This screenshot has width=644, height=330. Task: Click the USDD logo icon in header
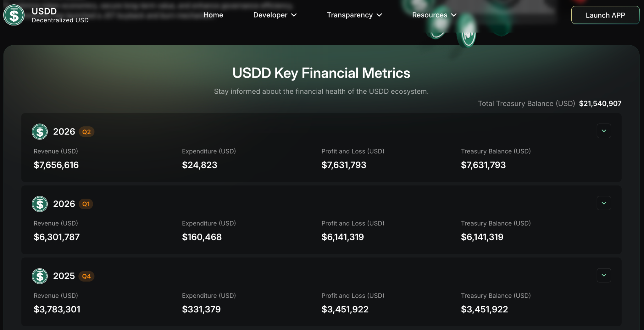(x=14, y=15)
